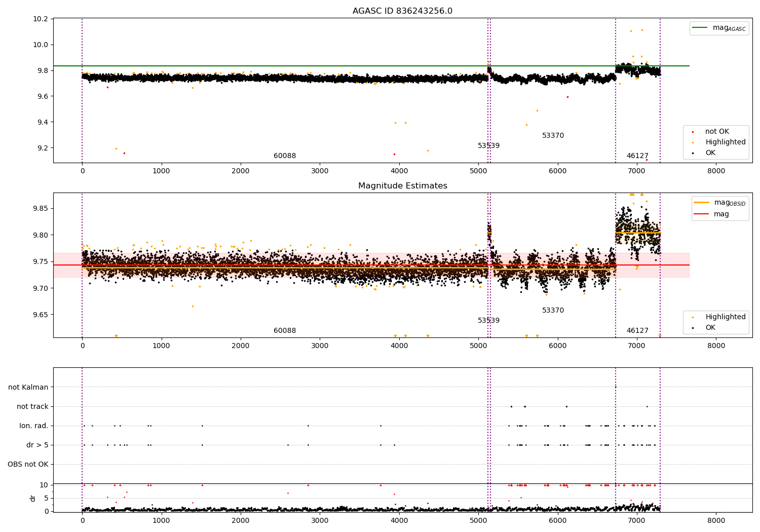Viewport: 760px width, 532px height.
Task: Click y-axis tick 9.6 in AGASC ID plot
Action: click(43, 97)
